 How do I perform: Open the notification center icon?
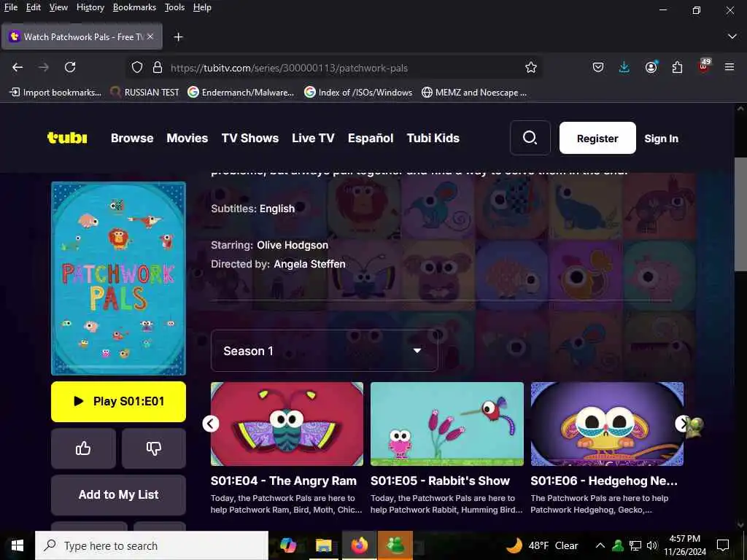pyautogui.click(x=723, y=545)
